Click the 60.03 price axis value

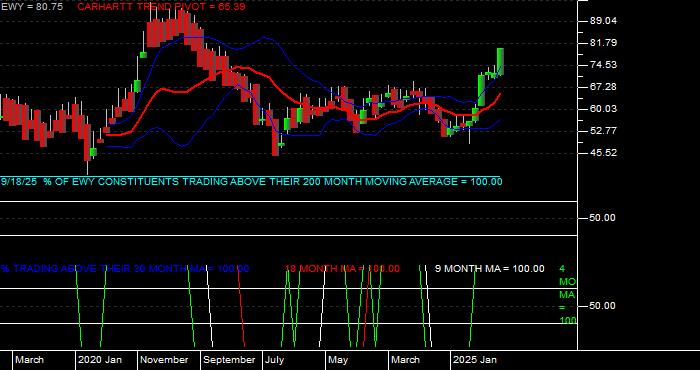click(x=603, y=109)
